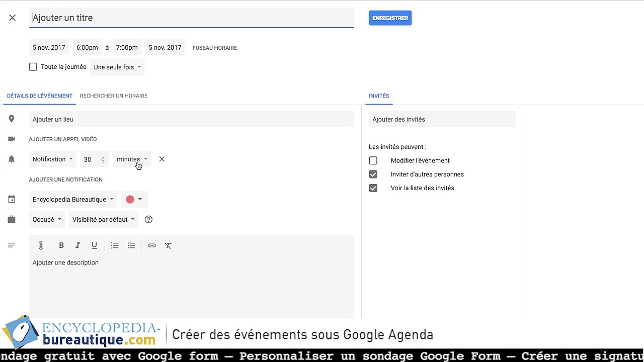Image resolution: width=644 pixels, height=362 pixels.
Task: Click the Enregistrer button
Action: coord(390,18)
